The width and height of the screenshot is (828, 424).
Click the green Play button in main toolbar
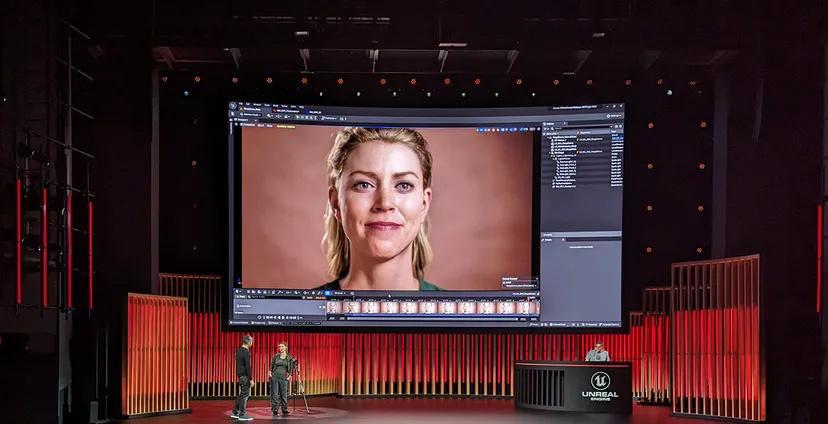[x=297, y=117]
